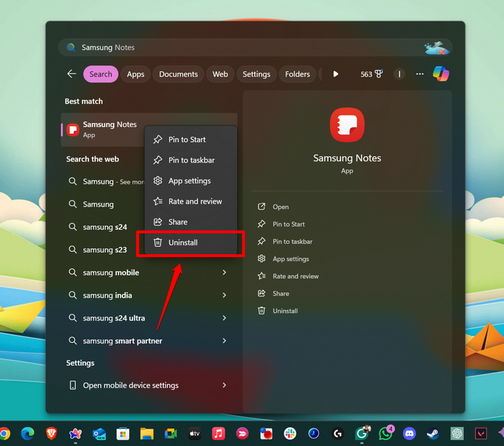This screenshot has height=446, width=504.
Task: Click Uninstall in the context menu
Action: (190, 242)
